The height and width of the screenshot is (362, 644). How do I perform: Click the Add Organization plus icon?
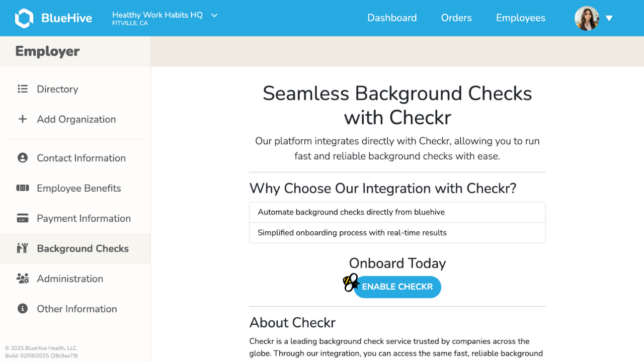[23, 119]
